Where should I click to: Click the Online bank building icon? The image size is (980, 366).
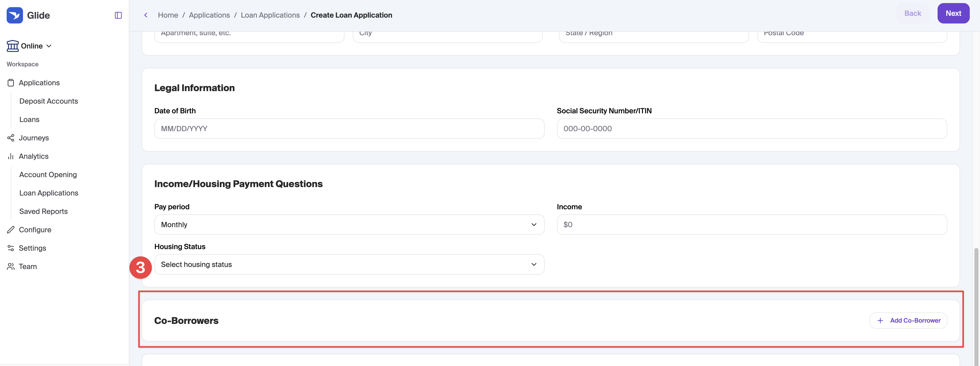coord(13,46)
